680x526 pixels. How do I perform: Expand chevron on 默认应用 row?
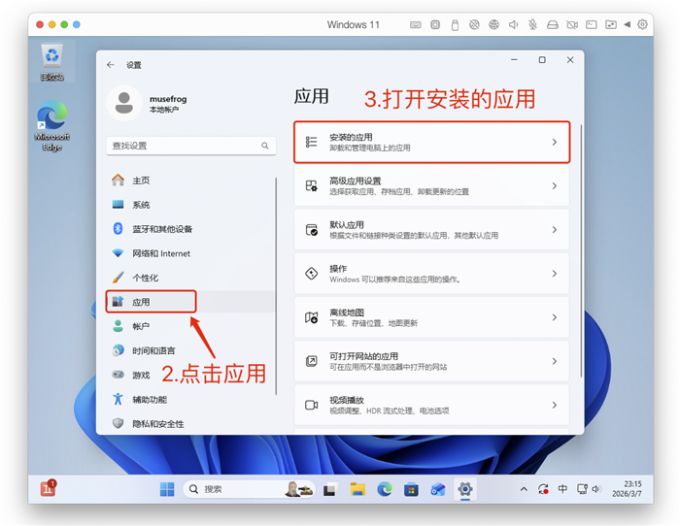554,230
